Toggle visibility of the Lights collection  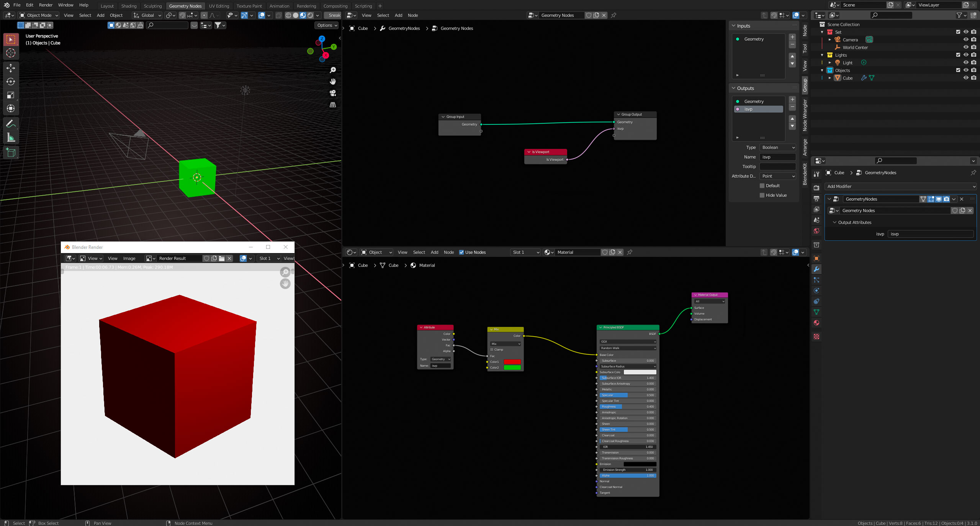point(966,55)
